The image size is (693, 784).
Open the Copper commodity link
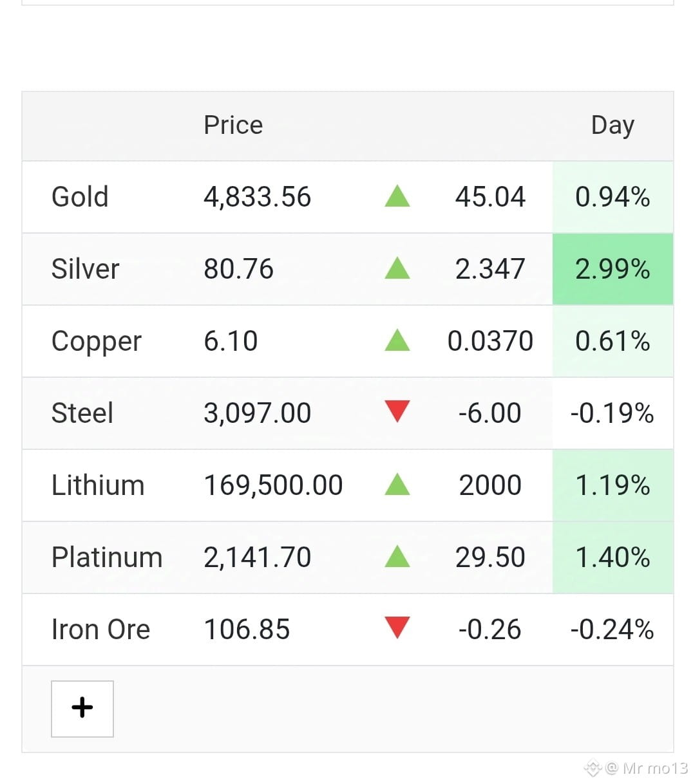[97, 342]
